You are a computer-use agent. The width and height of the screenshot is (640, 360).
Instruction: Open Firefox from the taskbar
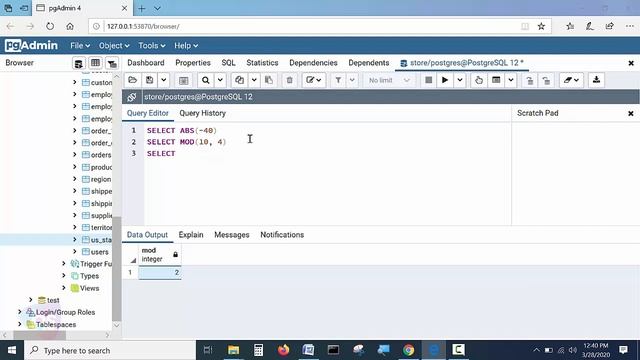[283, 350]
